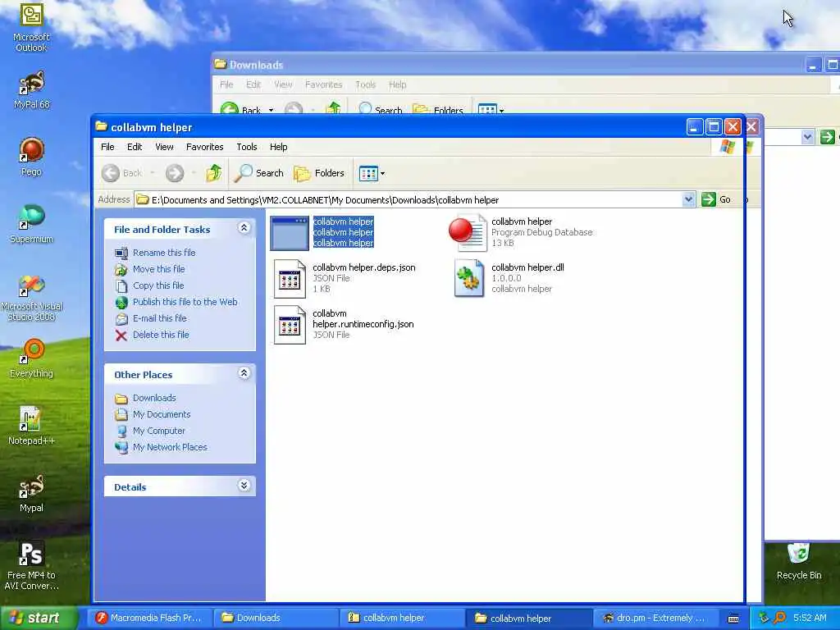Open Tools menu in Downloads window
The height and width of the screenshot is (630, 840).
point(365,84)
